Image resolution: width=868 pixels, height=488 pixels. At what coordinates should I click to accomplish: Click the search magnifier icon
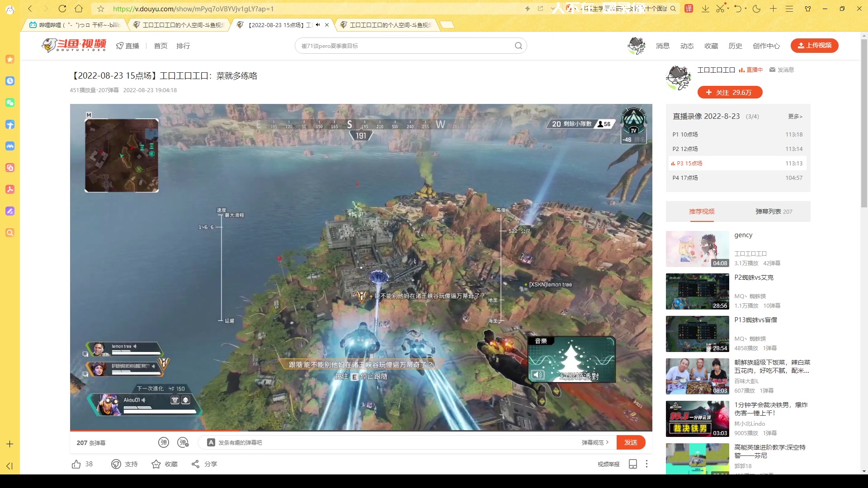(518, 46)
